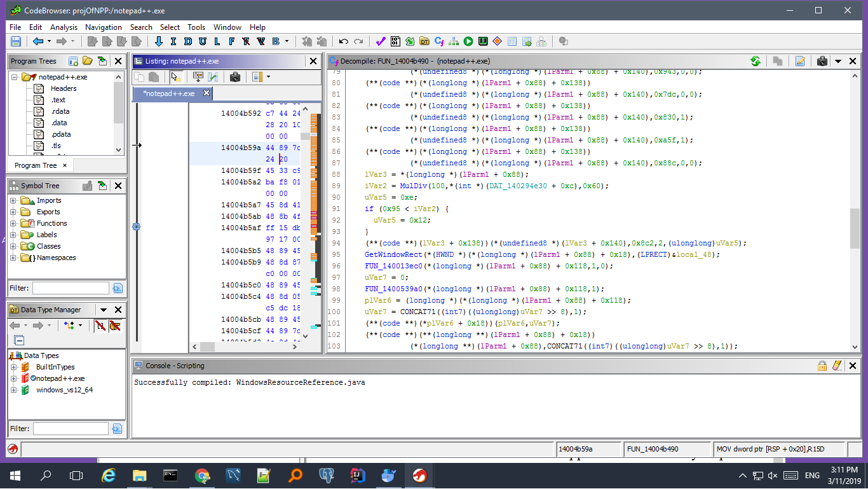The width and height of the screenshot is (868, 489).
Task: Select the .rdata section in Program Trees
Action: [x=60, y=111]
